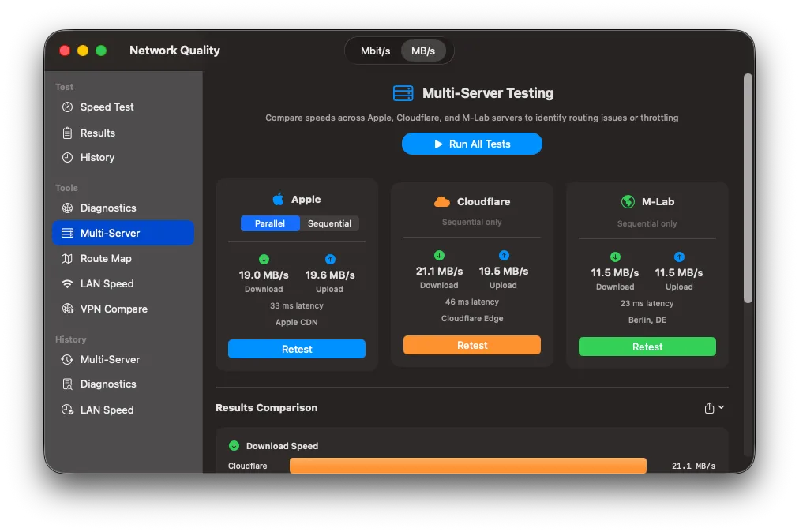The height and width of the screenshot is (532, 799).
Task: Click the share icon in Results Comparison
Action: (x=709, y=407)
